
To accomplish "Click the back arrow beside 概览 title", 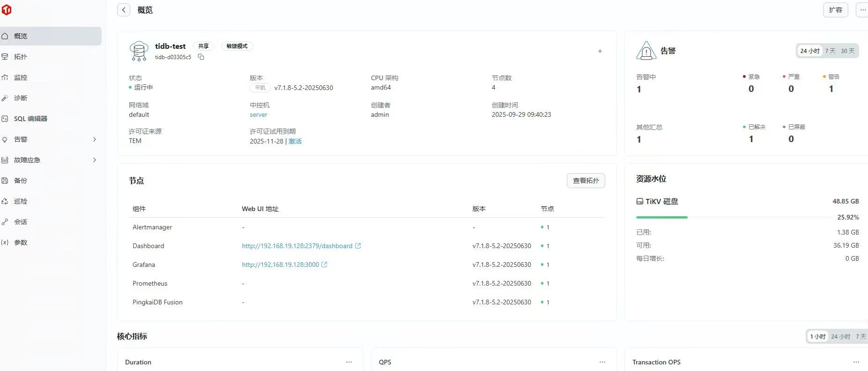I will tap(124, 10).
